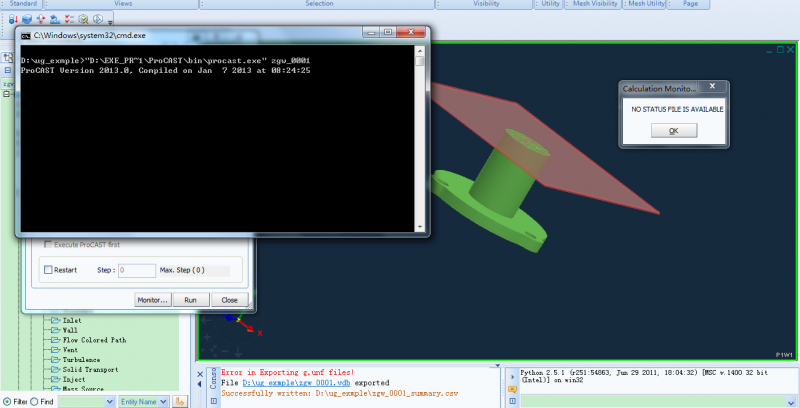Click the magnifier with green check icon
This screenshot has width=800, height=408.
[x=84, y=19]
